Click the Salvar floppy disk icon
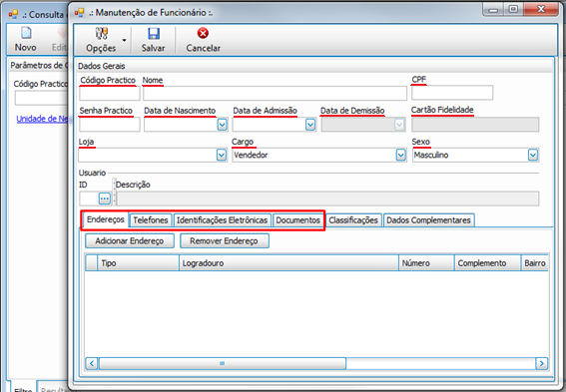Screen dimensions: 566x392 coord(154,34)
